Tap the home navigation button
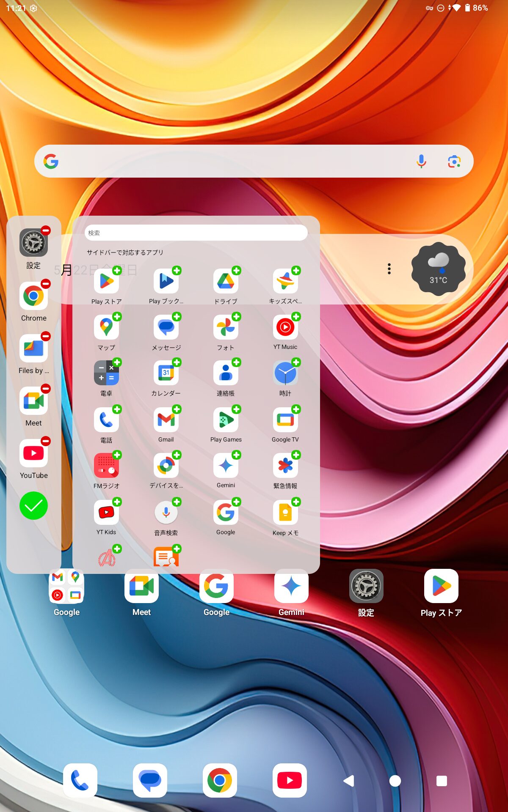This screenshot has width=508, height=812. (395, 781)
